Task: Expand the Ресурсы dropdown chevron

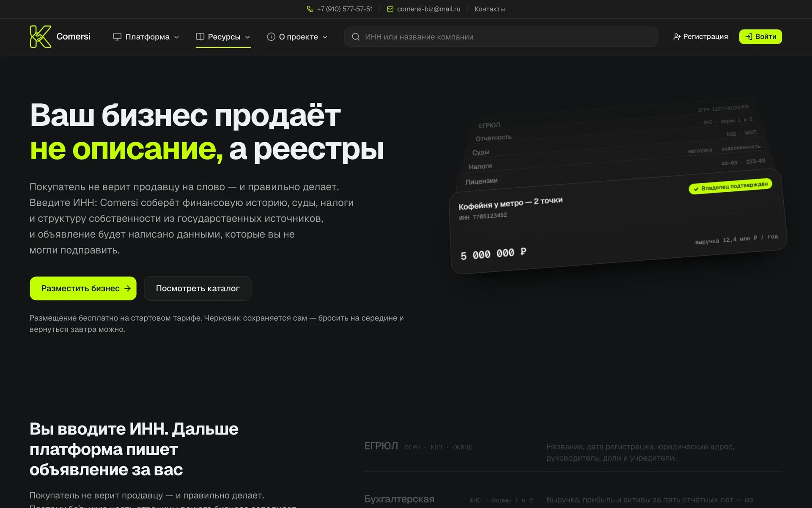Action: [247, 37]
